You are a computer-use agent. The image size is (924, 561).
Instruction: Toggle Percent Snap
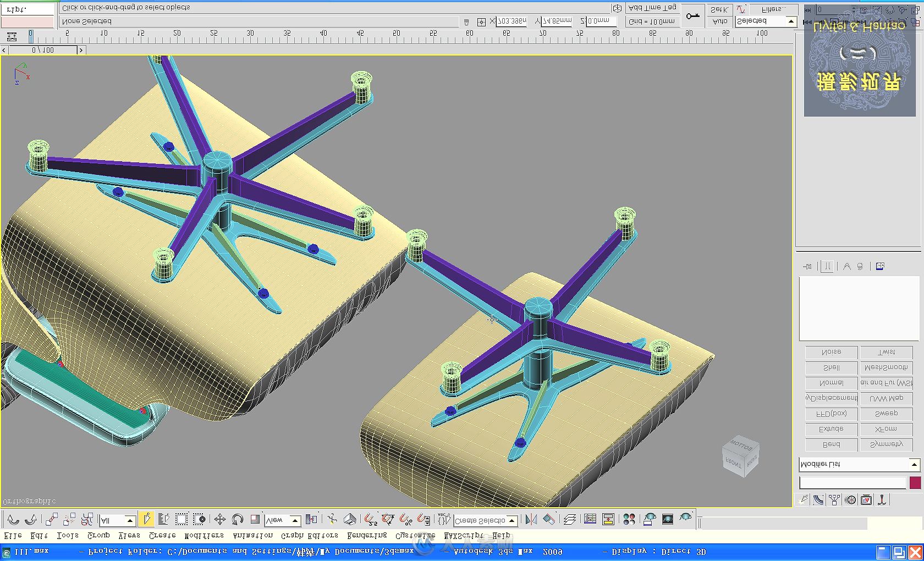coord(406,519)
